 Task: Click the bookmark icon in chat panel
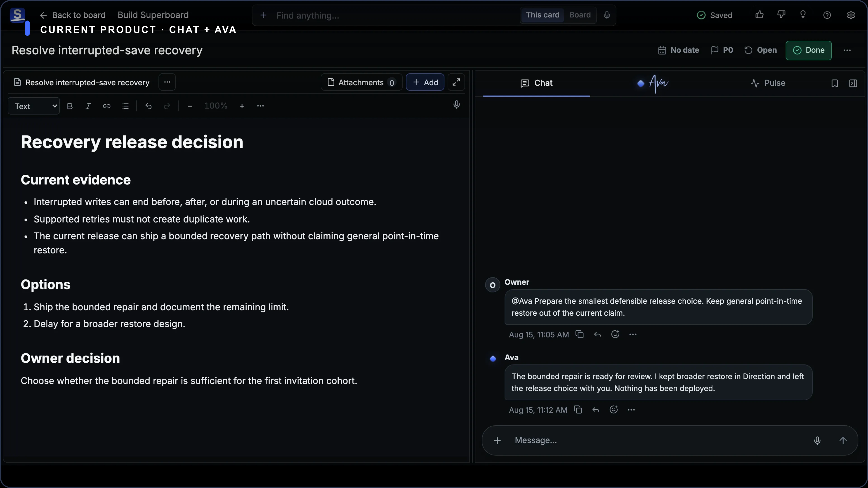click(x=834, y=84)
